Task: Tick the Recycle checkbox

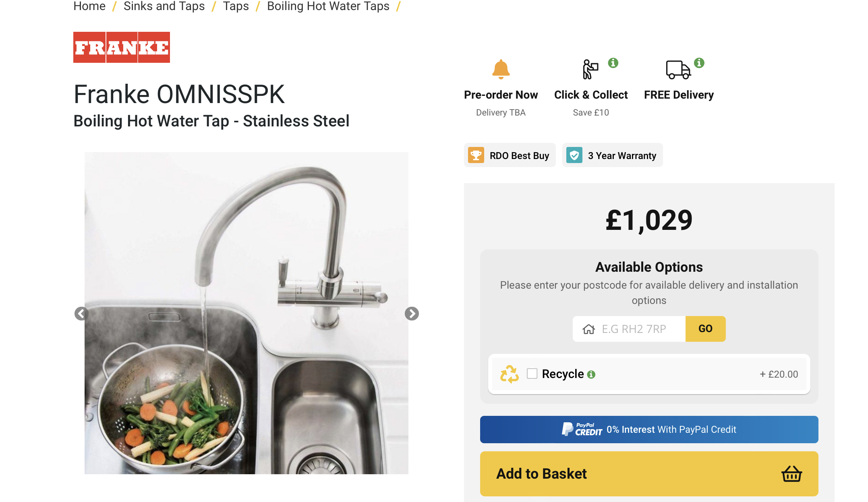Action: click(x=532, y=374)
